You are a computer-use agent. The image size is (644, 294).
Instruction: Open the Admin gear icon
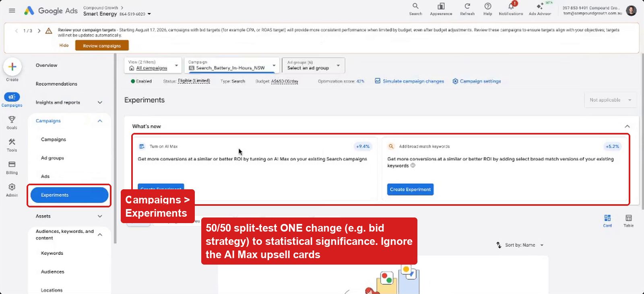[x=12, y=187]
